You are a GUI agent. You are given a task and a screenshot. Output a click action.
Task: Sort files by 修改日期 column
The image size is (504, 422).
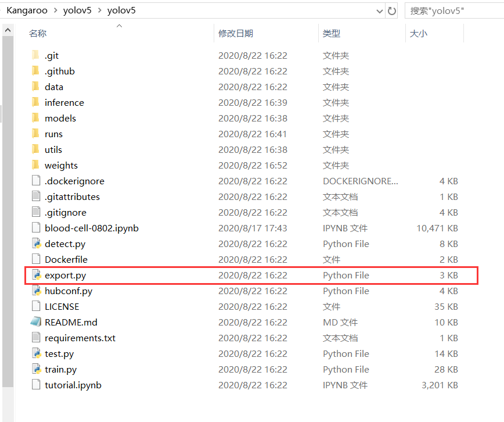(236, 33)
